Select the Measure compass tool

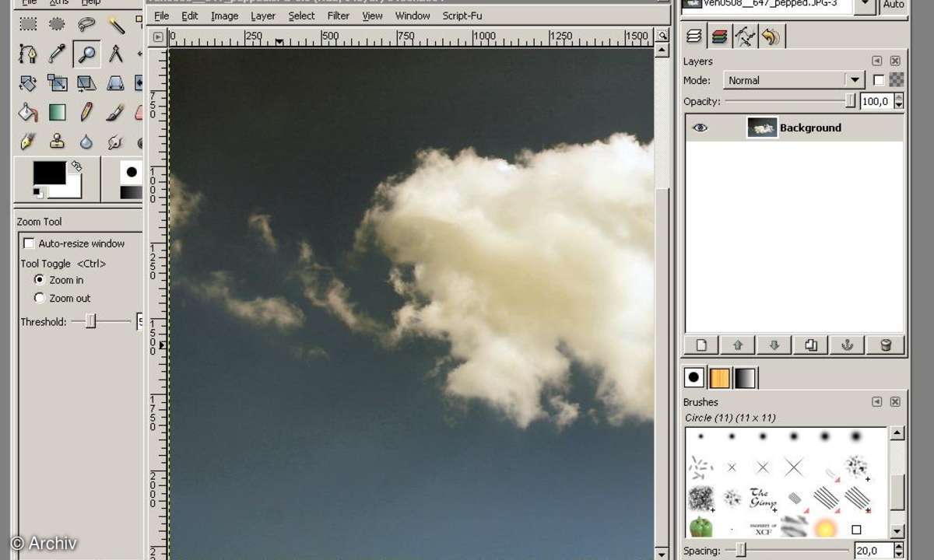click(116, 54)
